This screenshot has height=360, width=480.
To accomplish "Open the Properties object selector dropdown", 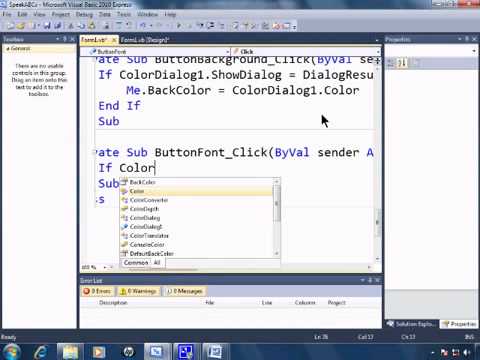I will 474,51.
